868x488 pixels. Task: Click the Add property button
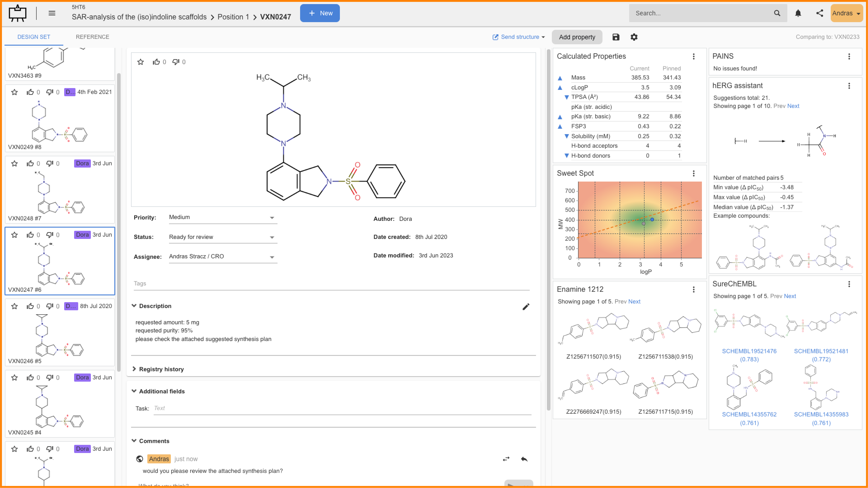coord(577,37)
